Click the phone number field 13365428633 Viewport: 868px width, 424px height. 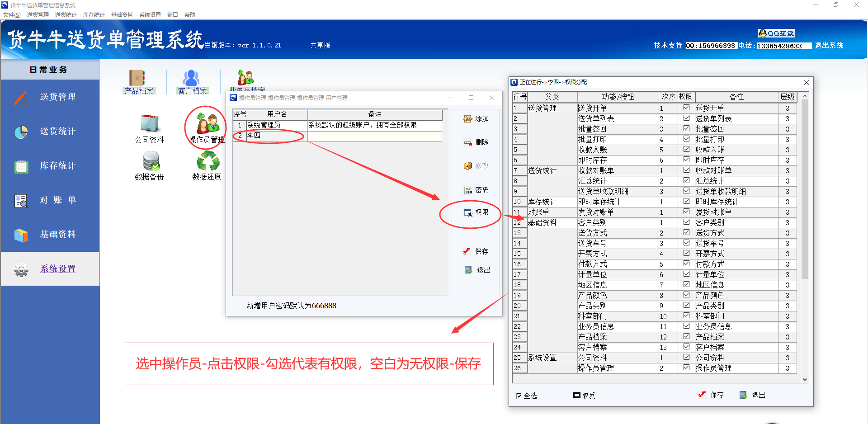pos(784,46)
